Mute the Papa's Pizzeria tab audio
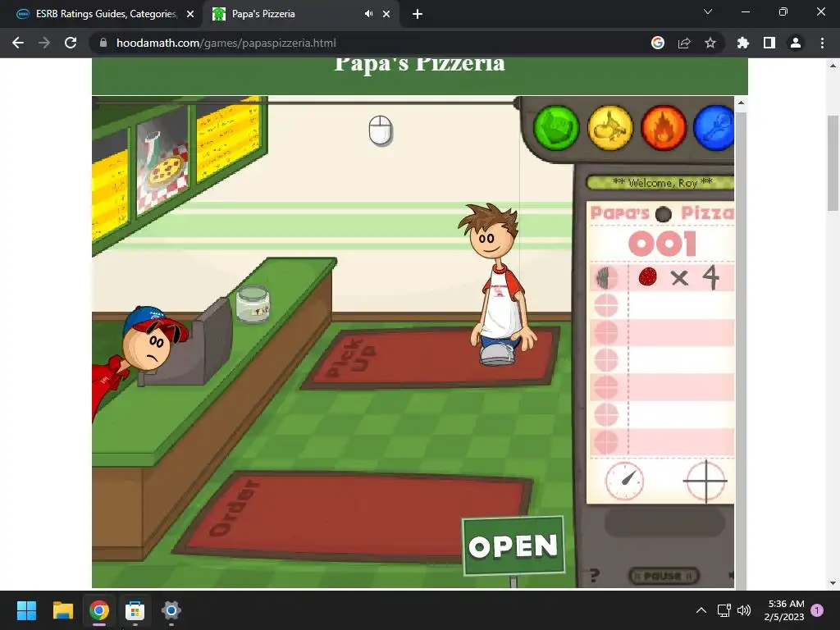The image size is (840, 630). 368,14
